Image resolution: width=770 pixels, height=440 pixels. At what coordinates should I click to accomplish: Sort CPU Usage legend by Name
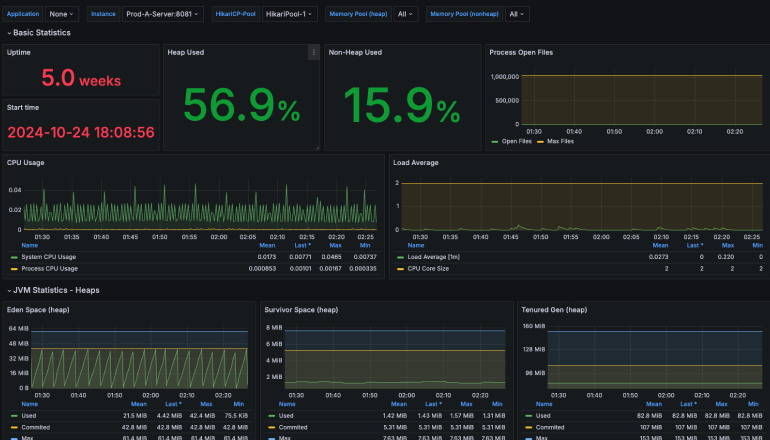click(29, 246)
